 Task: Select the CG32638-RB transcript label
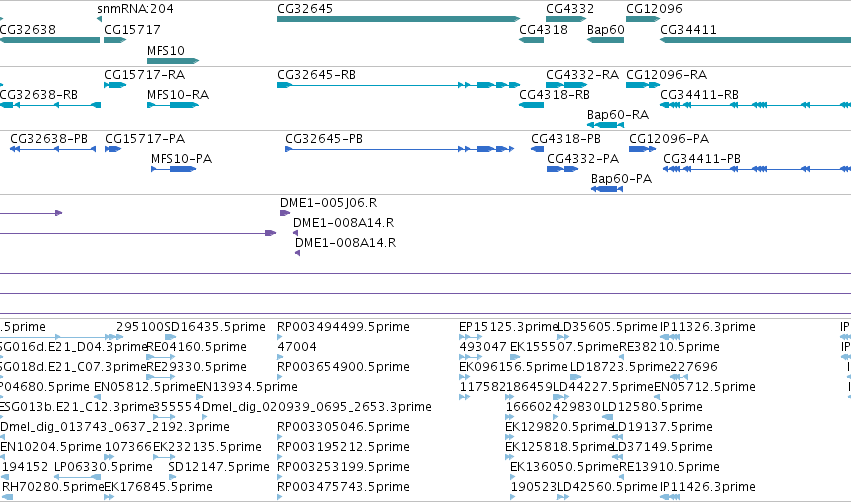(39, 95)
